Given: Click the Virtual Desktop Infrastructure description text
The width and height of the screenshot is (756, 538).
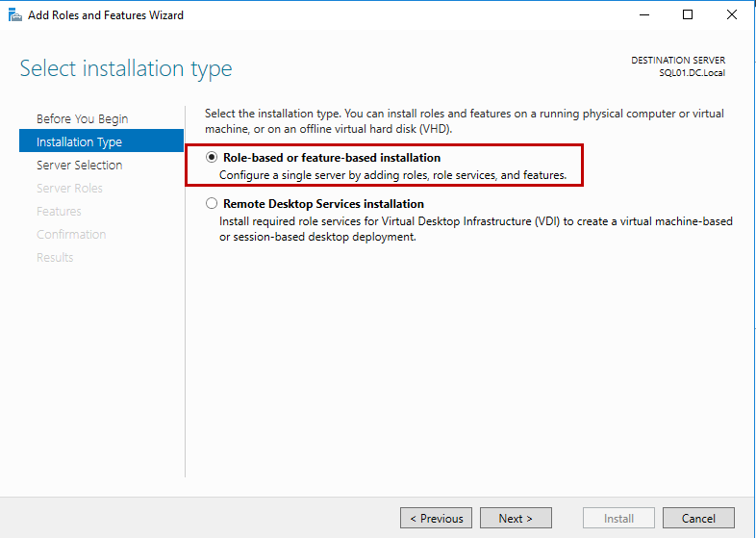Looking at the screenshot, I should [475, 228].
